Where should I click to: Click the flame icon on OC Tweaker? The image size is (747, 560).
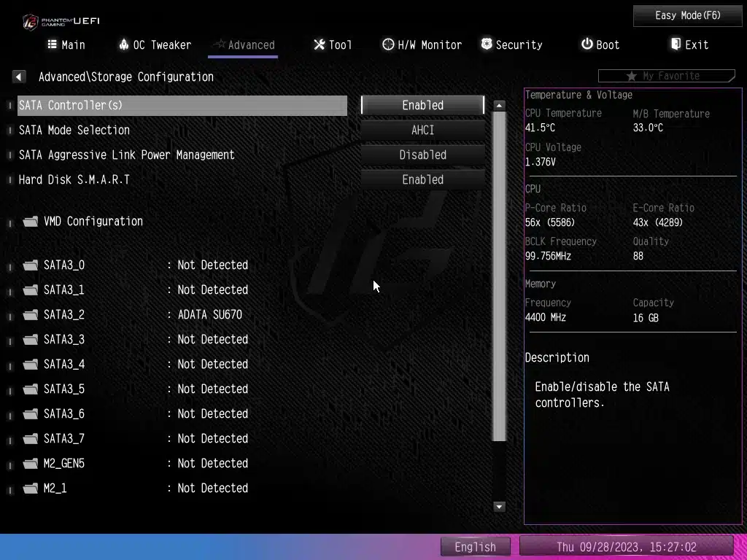click(123, 44)
